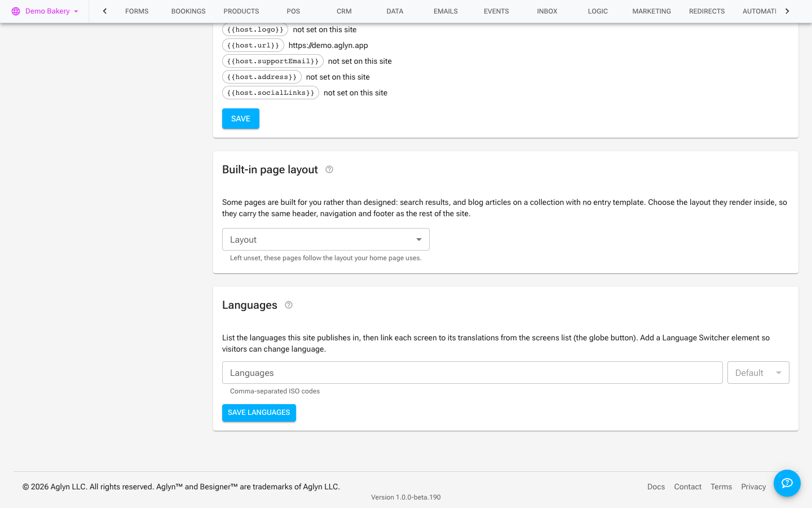
Task: Switch to the FORMS tab
Action: pos(137,11)
